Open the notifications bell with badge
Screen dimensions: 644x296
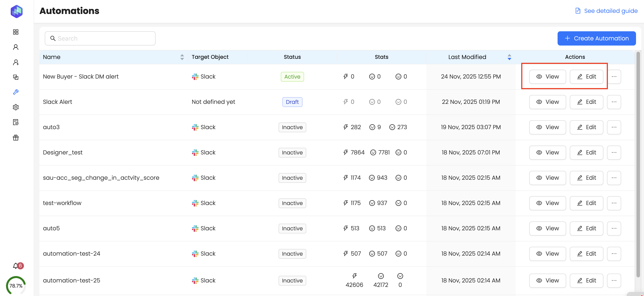(16, 266)
